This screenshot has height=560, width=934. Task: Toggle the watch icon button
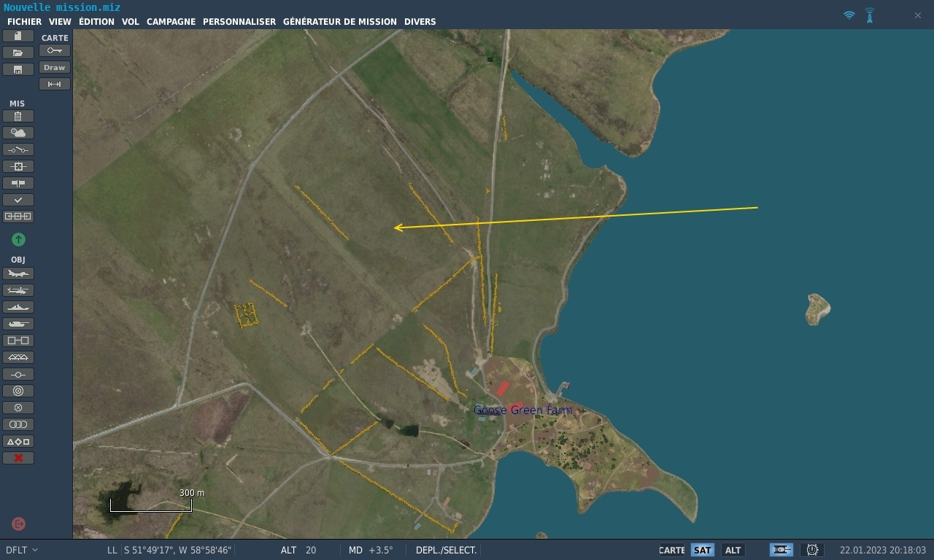812,550
